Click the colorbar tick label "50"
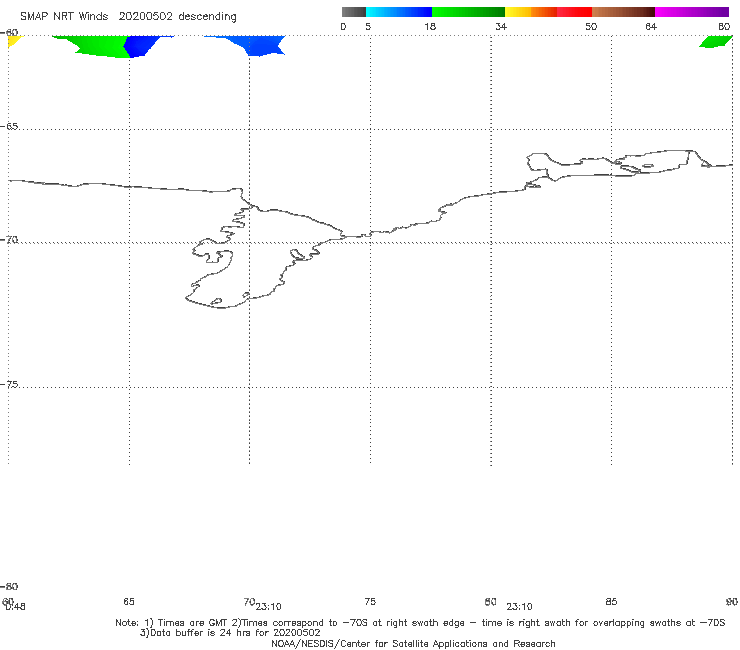Screen dimensions: 740x650 click(591, 26)
